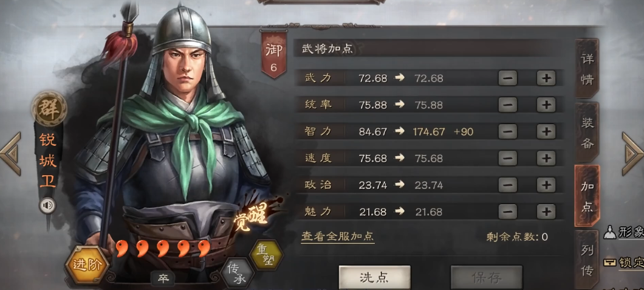Image resolution: width=644 pixels, height=290 pixels.
Task: Go to next general with right arrow
Action: click(x=633, y=154)
